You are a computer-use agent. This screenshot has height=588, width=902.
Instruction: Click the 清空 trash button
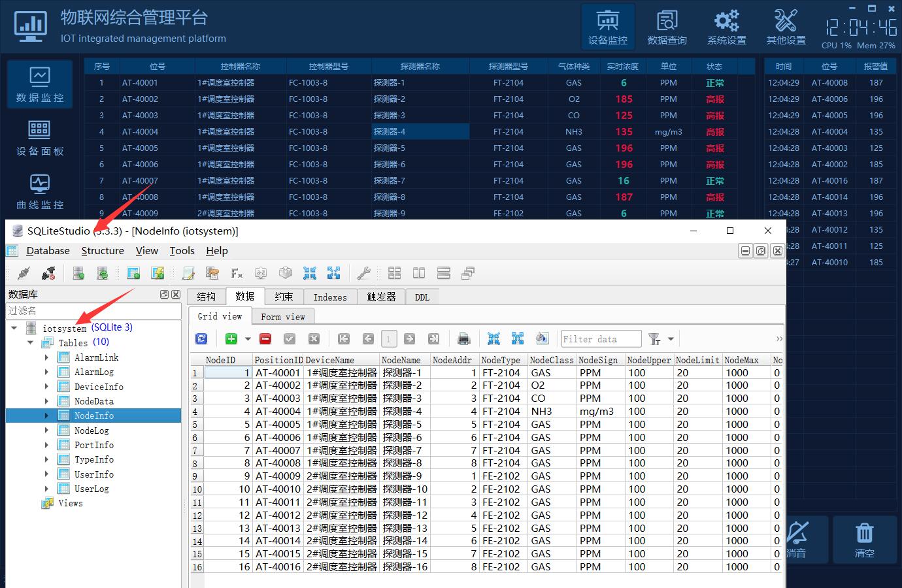coord(864,540)
